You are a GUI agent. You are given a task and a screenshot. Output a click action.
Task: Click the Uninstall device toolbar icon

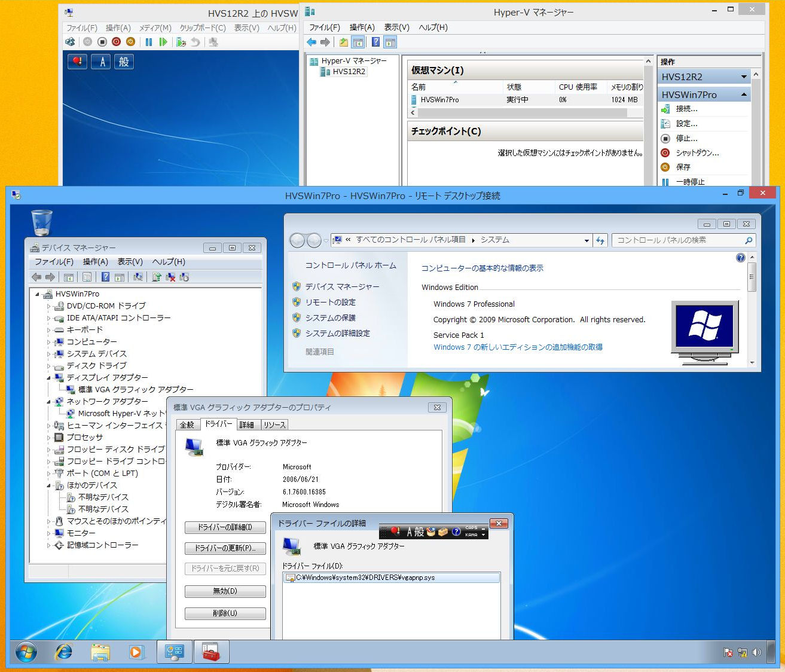tap(170, 277)
